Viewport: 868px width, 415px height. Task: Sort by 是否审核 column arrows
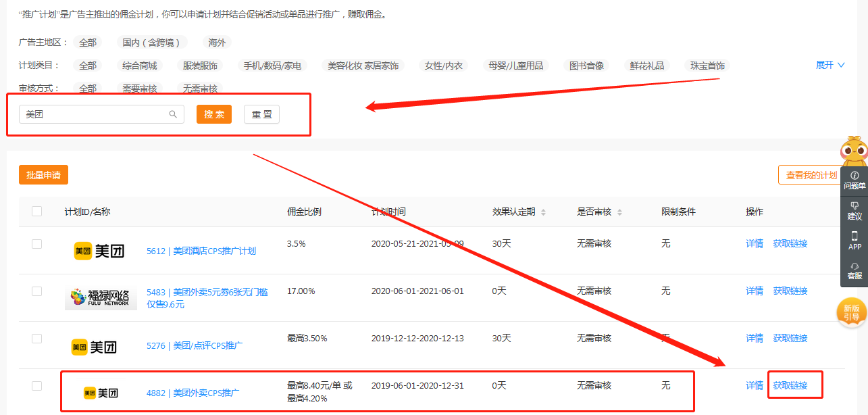click(619, 212)
